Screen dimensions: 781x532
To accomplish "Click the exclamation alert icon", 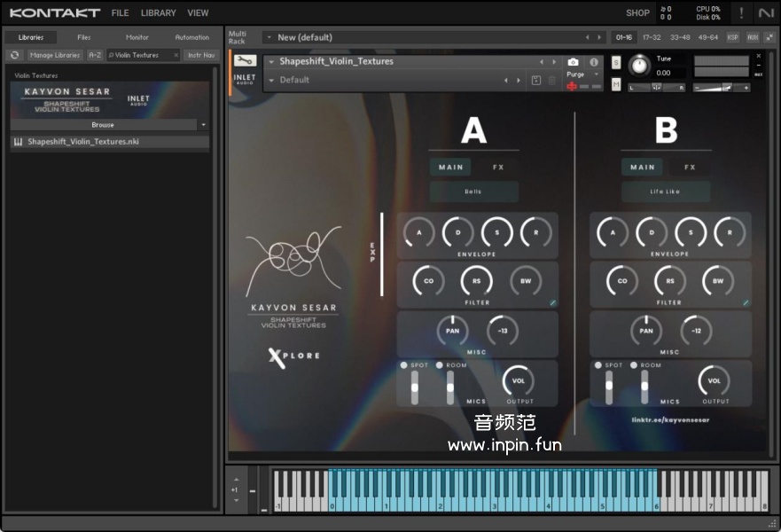I will pos(741,12).
